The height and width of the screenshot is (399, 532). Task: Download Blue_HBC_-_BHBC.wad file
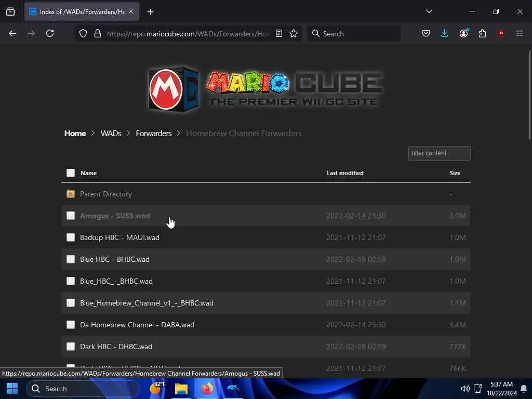point(116,281)
